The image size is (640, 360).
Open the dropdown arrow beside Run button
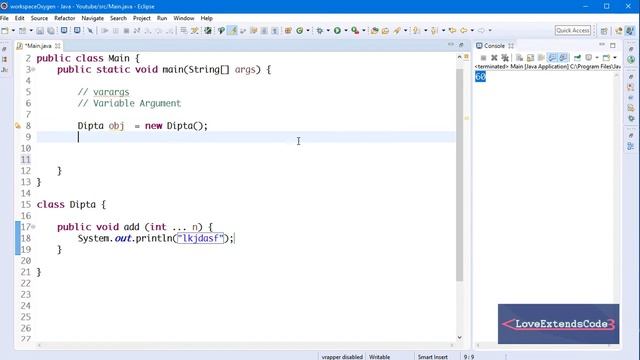346,31
